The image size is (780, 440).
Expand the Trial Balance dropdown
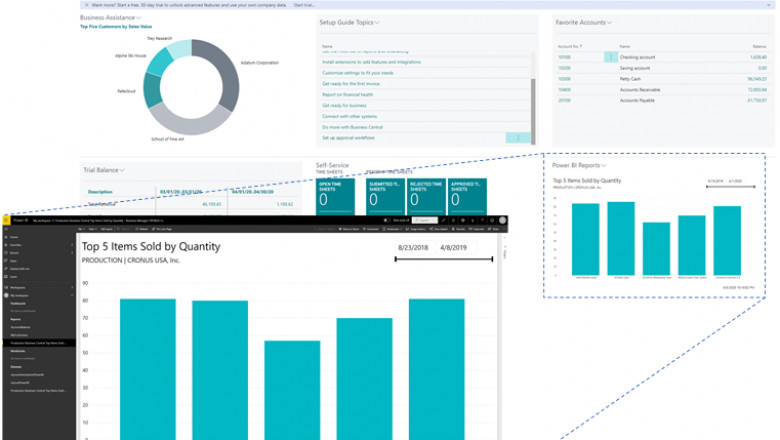pos(122,170)
